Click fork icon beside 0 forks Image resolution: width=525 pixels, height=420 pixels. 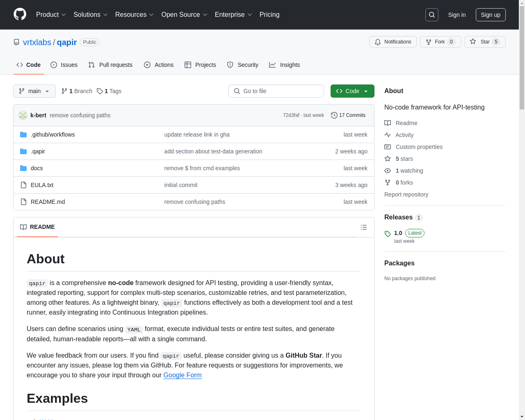click(x=388, y=183)
